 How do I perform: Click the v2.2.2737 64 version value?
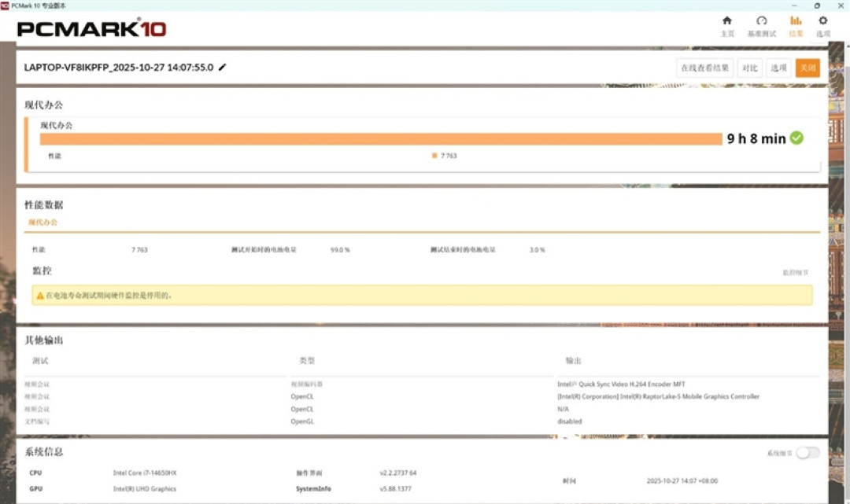click(398, 473)
